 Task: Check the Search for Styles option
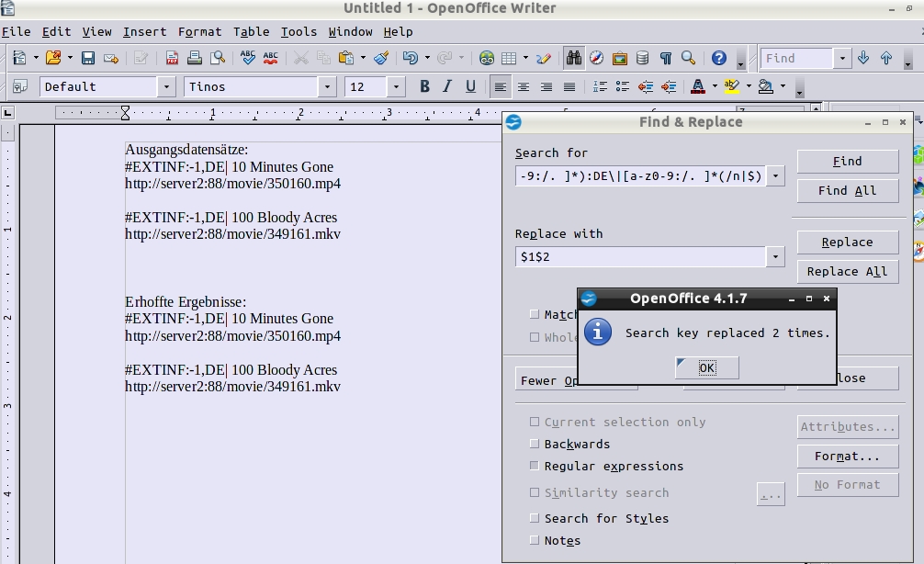click(534, 518)
